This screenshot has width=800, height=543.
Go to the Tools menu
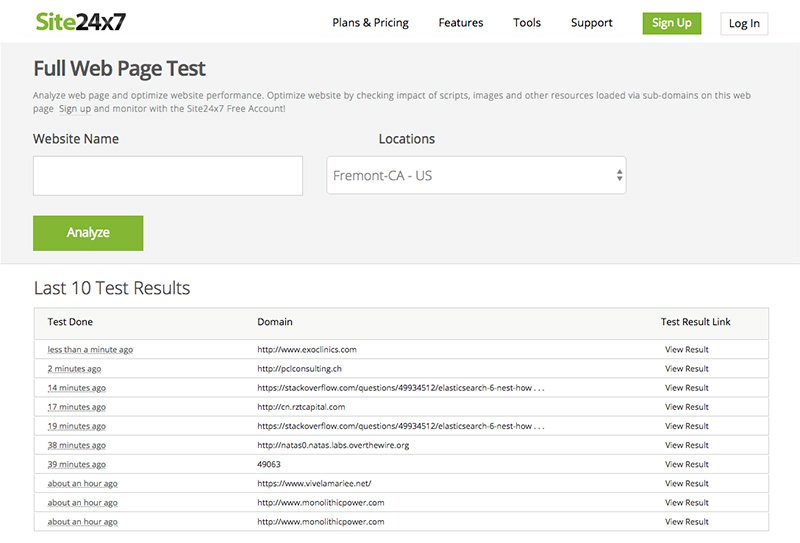pyautogui.click(x=527, y=23)
